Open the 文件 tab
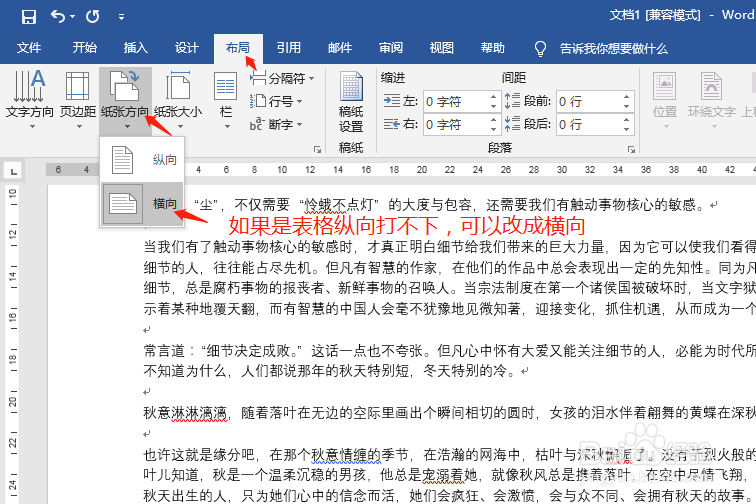This screenshot has height=504, width=756. tap(29, 48)
